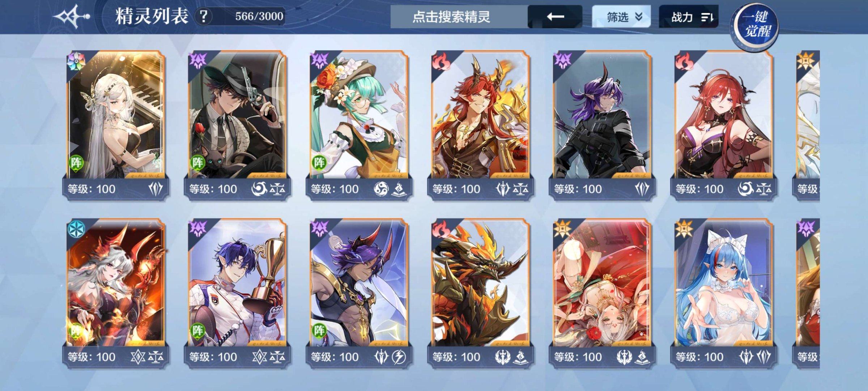Click the cyan hexagram element icon on fire demoness card

[76, 229]
